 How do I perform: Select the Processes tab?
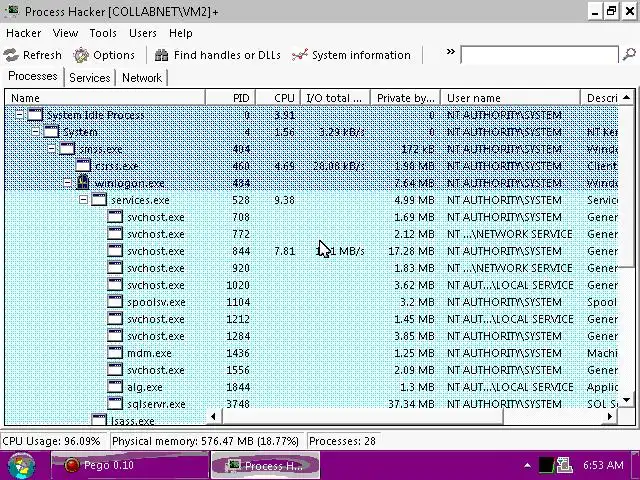pos(33,76)
